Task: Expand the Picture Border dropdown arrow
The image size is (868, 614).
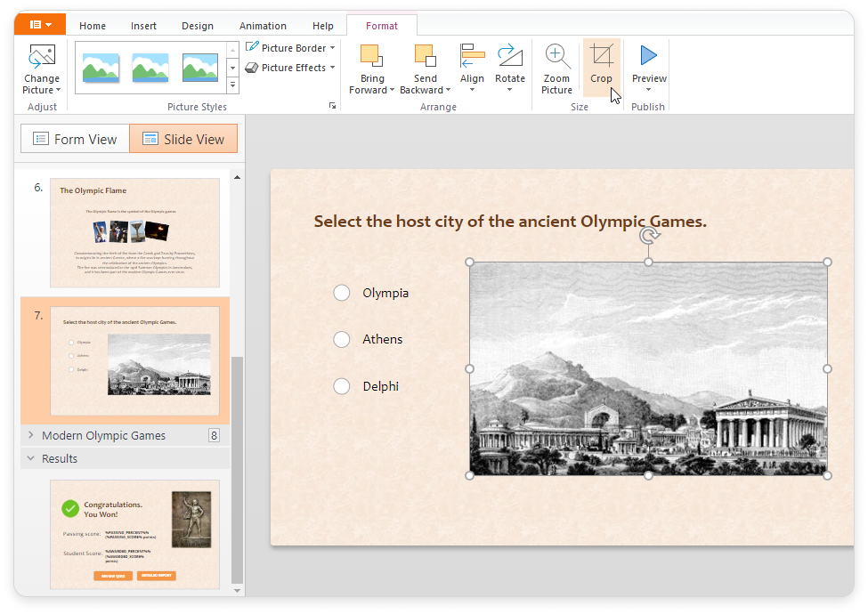Action: (332, 47)
